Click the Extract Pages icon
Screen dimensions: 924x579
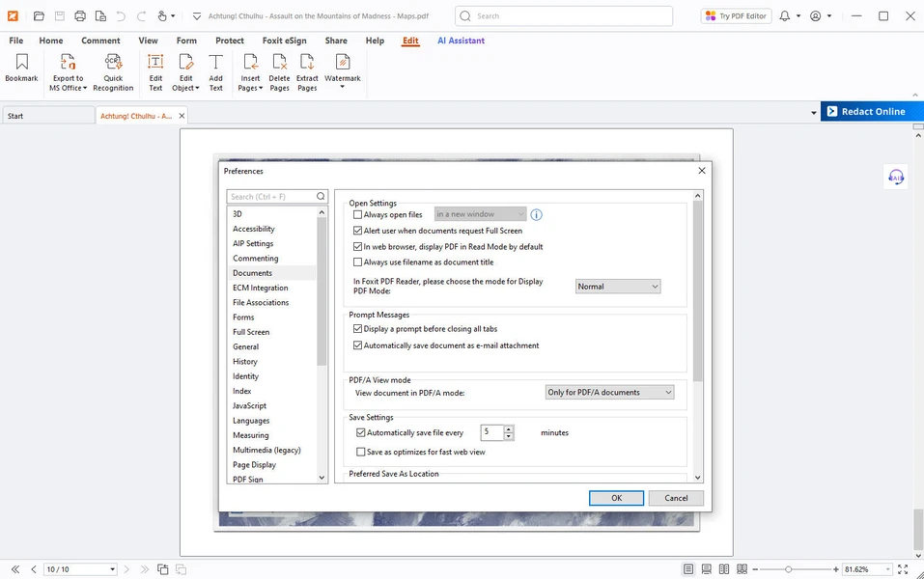307,65
